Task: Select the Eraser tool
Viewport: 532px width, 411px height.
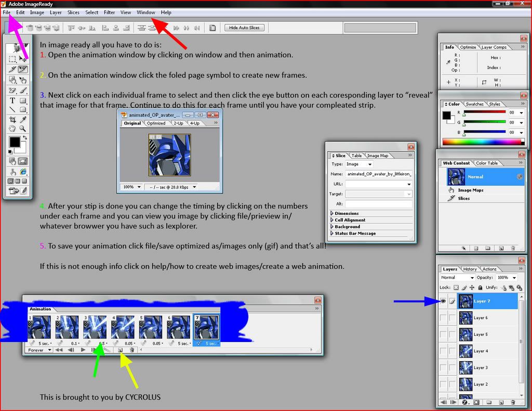Action: coord(12,90)
